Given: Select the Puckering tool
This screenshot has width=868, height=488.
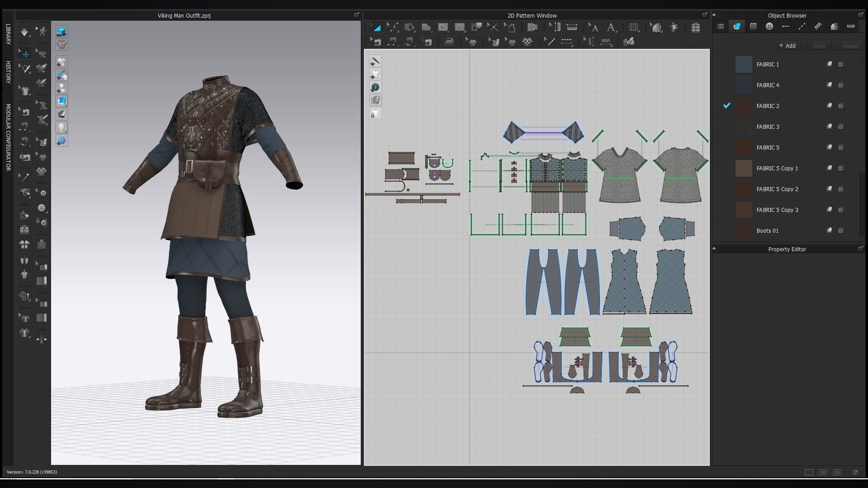Looking at the screenshot, I should pyautogui.click(x=606, y=42).
